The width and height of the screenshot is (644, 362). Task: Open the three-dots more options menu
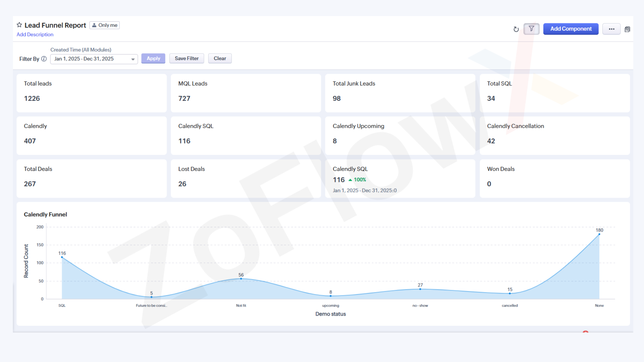pos(611,29)
